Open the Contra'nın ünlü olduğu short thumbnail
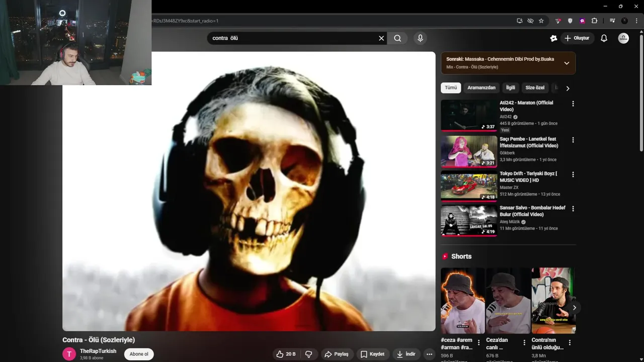 pyautogui.click(x=553, y=301)
